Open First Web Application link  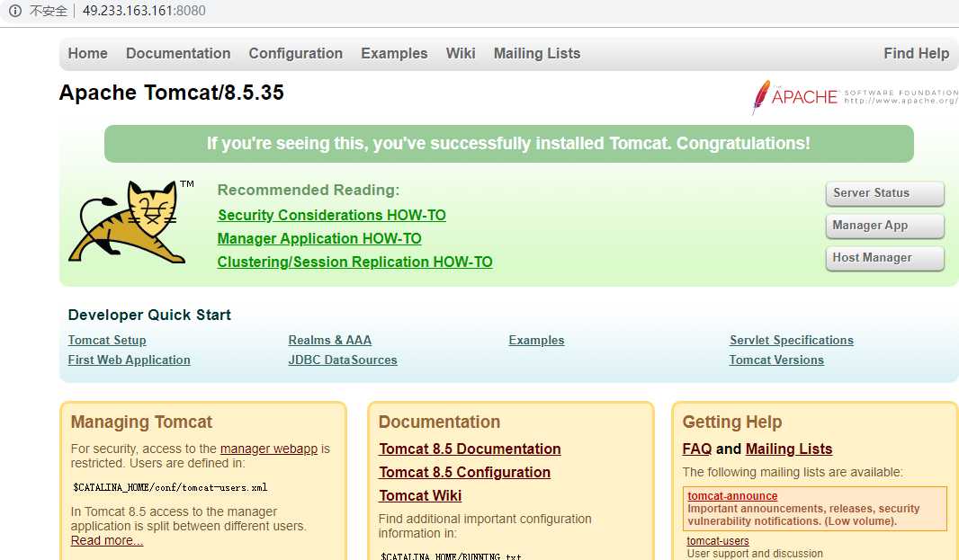[x=129, y=360]
